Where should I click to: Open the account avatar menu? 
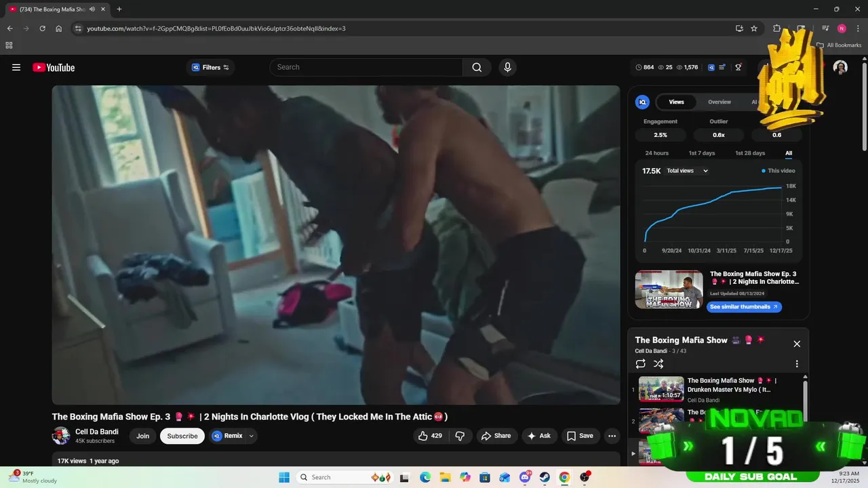tap(840, 67)
